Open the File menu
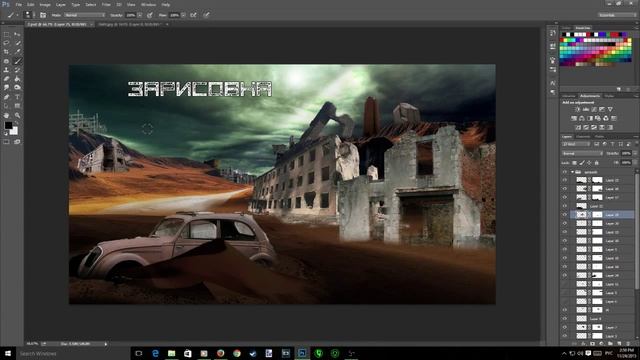This screenshot has height=360, width=640. point(19,4)
